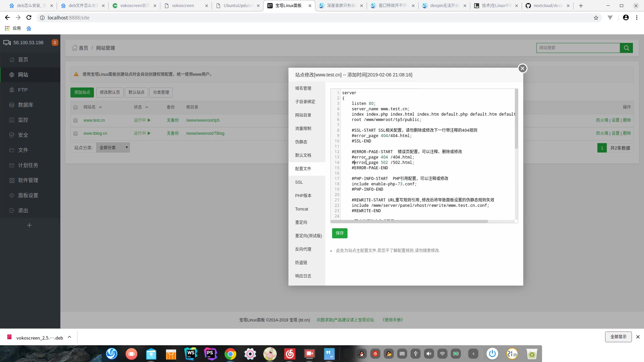Expand the 全部分类 site category dropdown
This screenshot has width=644, height=362.
pos(113,147)
